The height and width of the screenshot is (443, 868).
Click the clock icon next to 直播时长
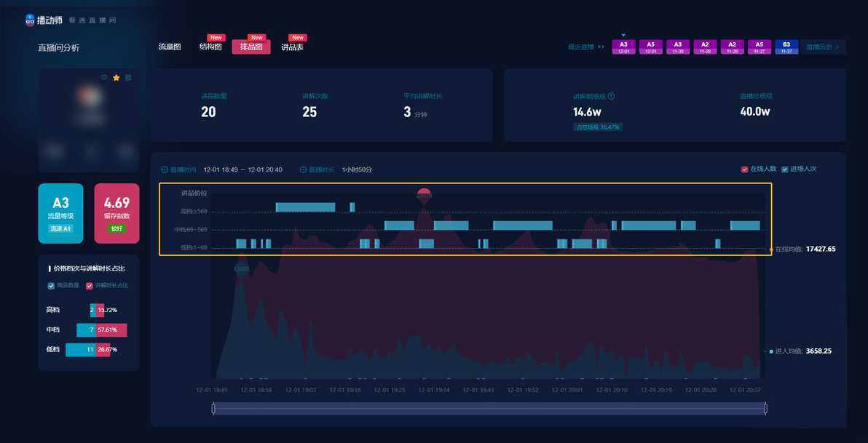point(303,169)
